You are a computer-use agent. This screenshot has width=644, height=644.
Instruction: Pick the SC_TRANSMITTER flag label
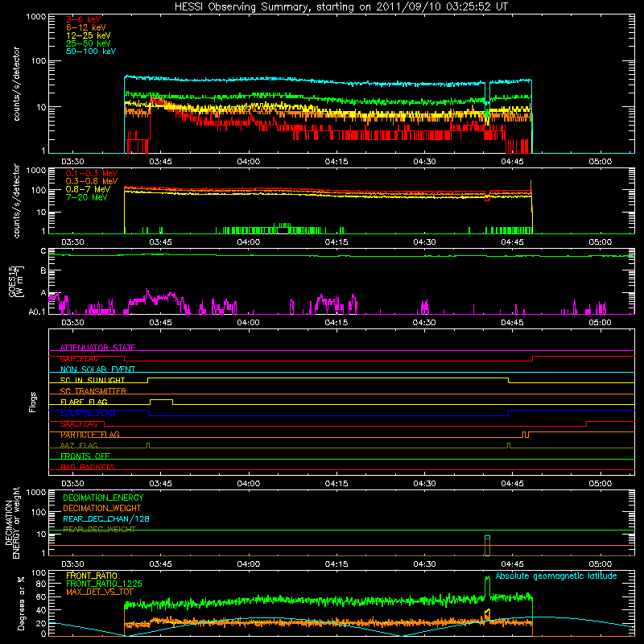point(93,391)
